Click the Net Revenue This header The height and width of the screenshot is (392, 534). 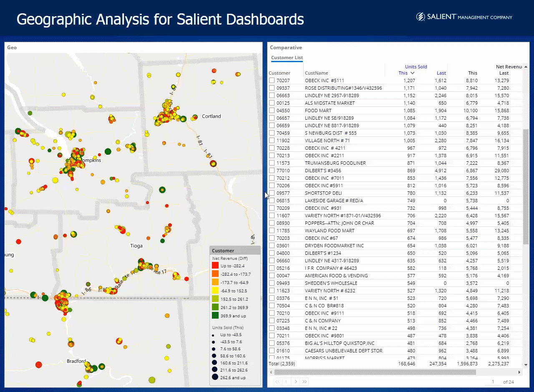473,73
